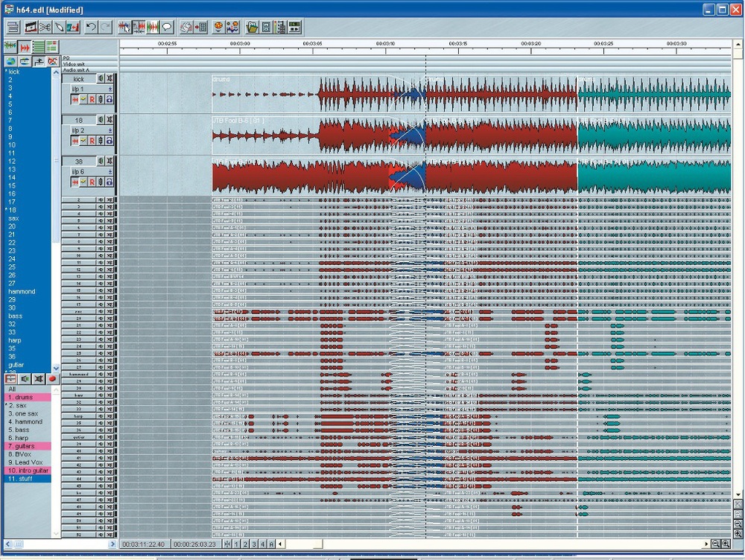Viewport: 745px width, 560px height.
Task: Click the orange ball toolbar icon
Action: point(218,28)
